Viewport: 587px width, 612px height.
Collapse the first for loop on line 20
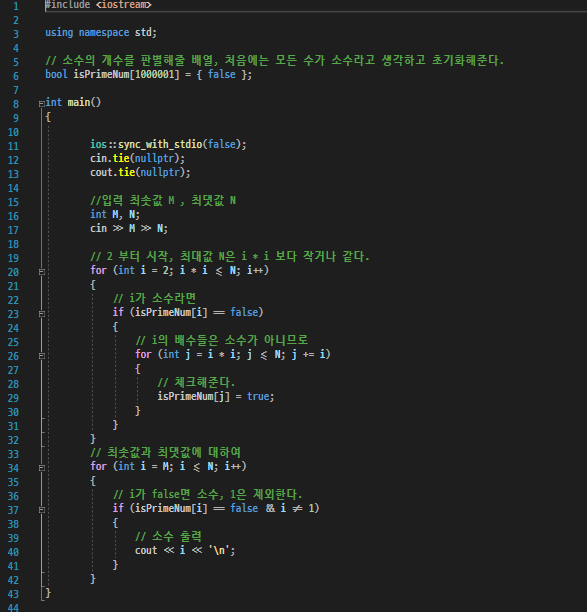pyautogui.click(x=41, y=272)
